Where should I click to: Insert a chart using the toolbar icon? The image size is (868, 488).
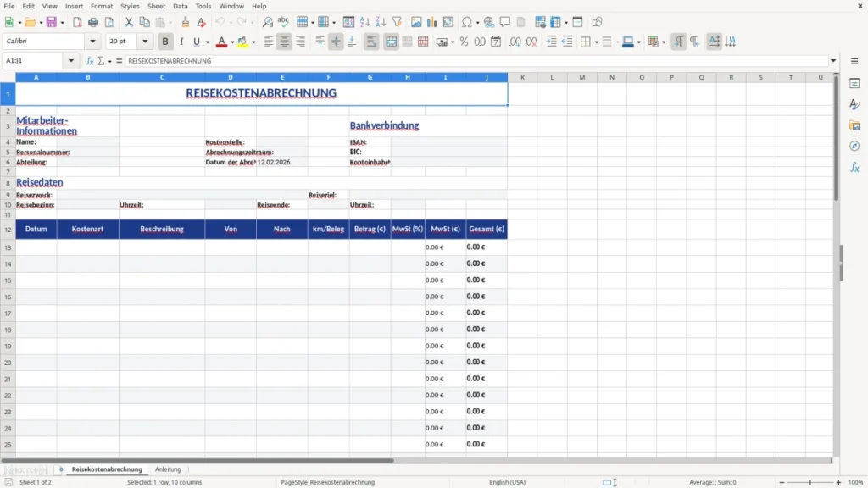click(x=432, y=22)
